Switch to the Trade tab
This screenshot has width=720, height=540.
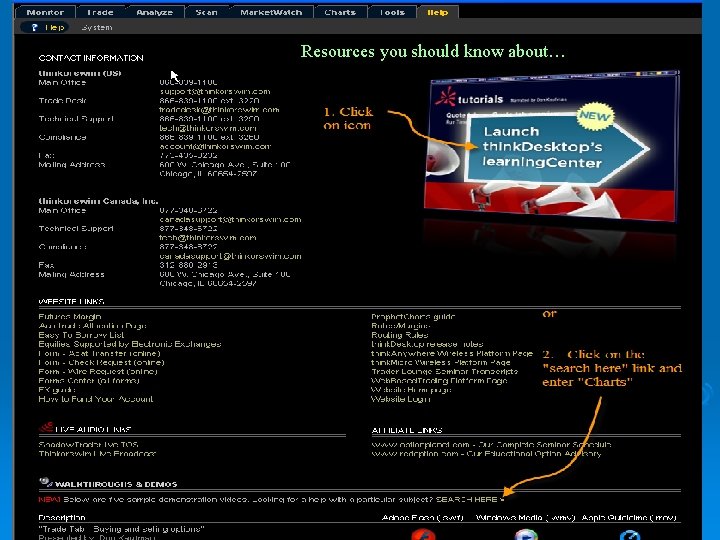coord(100,12)
